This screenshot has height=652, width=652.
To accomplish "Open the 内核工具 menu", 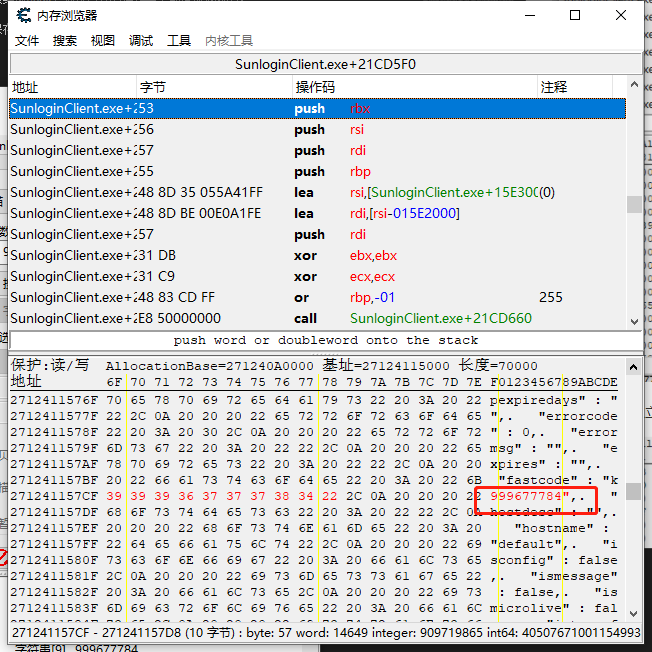I will [x=229, y=41].
